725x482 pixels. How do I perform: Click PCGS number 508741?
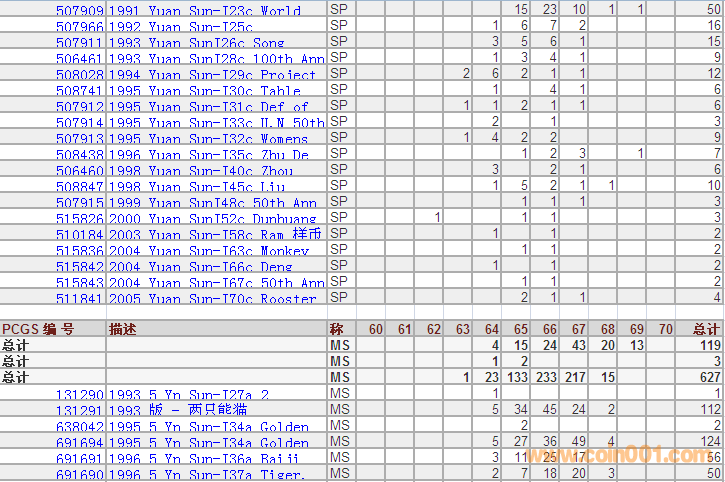click(x=79, y=90)
